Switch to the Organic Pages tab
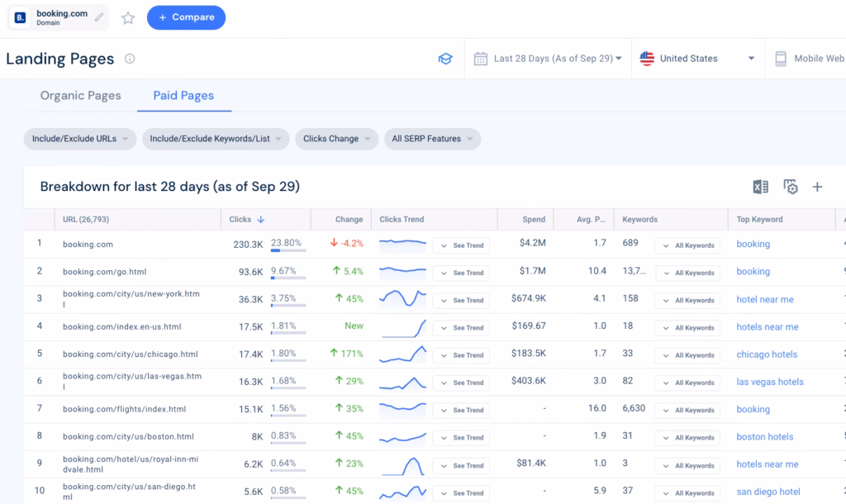The width and height of the screenshot is (846, 504). tap(79, 95)
